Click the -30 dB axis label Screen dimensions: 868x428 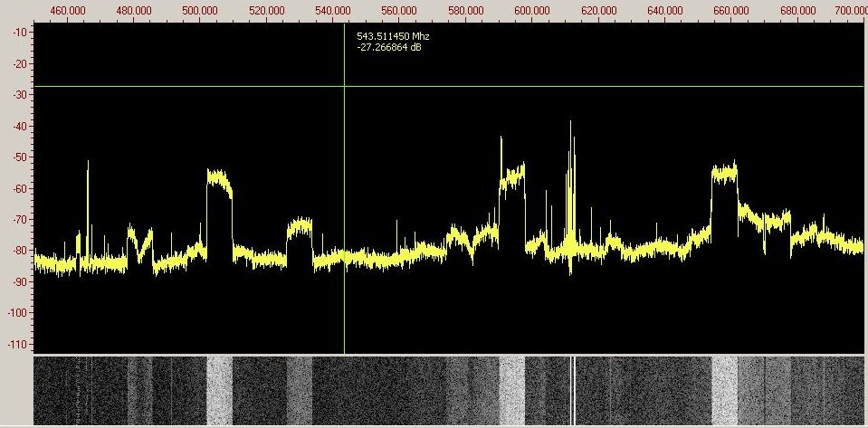click(19, 95)
